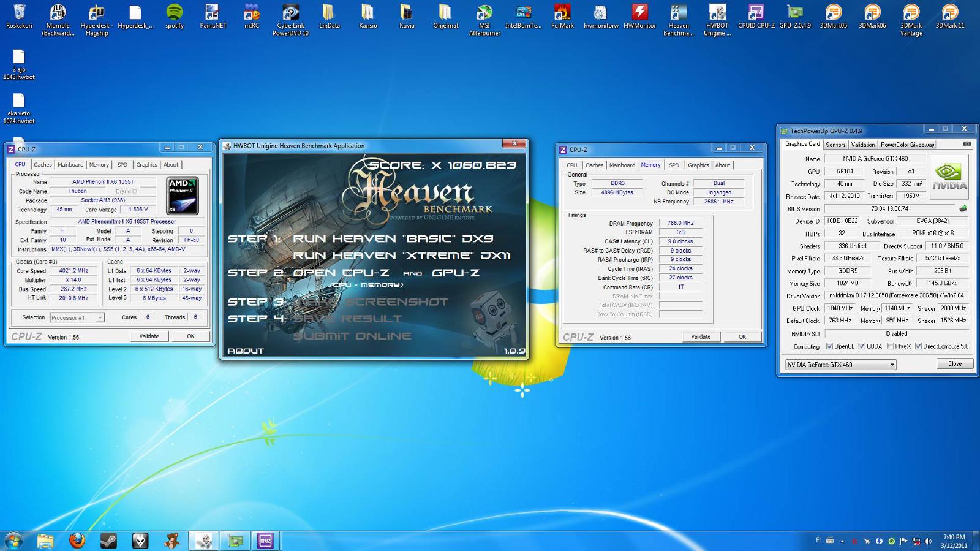Open SPD tab in the right CPU-Z window
The image size is (980, 551).
[x=674, y=165]
